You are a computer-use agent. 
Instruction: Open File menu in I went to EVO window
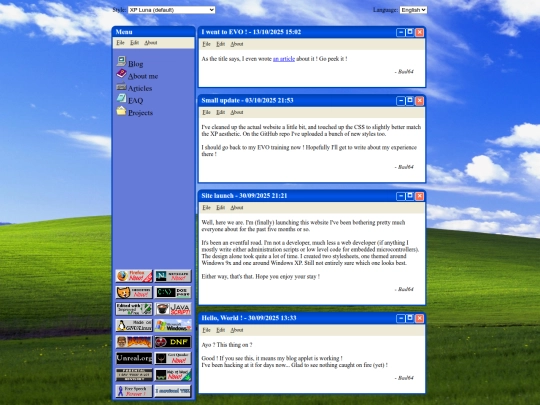(x=206, y=44)
